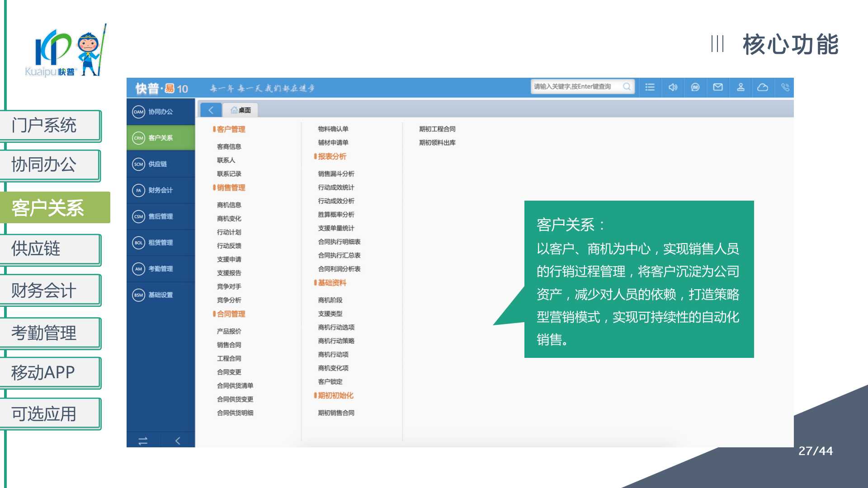Open the 期初工程合同 link

437,129
